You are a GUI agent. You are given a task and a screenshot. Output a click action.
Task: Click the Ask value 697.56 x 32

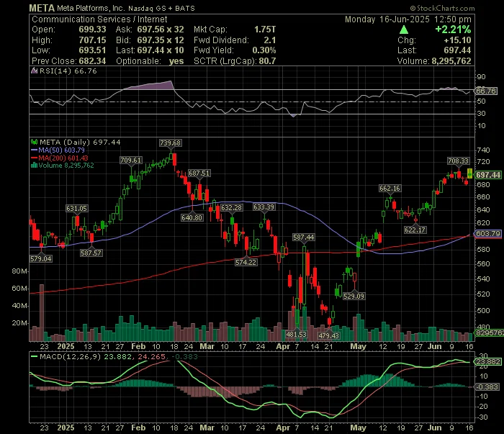pyautogui.click(x=161, y=30)
